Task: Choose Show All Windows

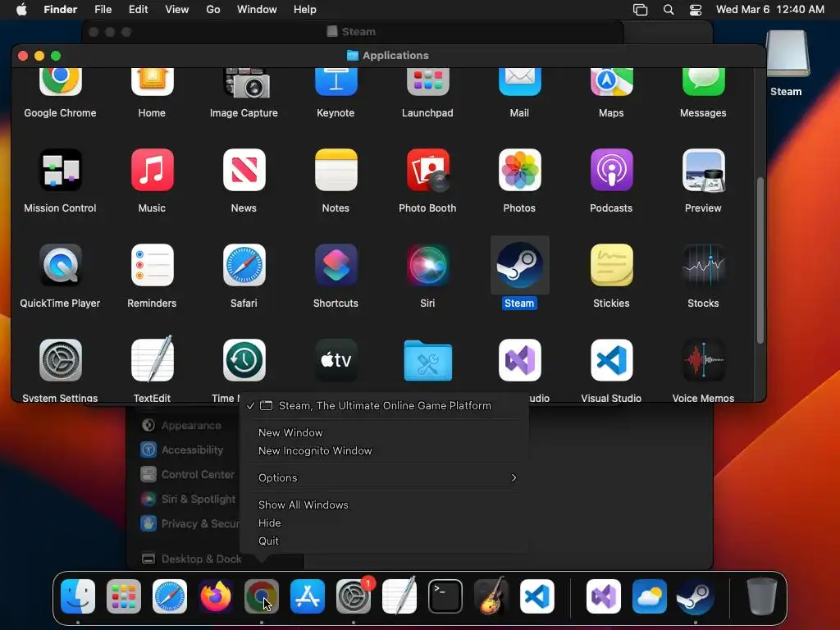Action: coord(384,504)
